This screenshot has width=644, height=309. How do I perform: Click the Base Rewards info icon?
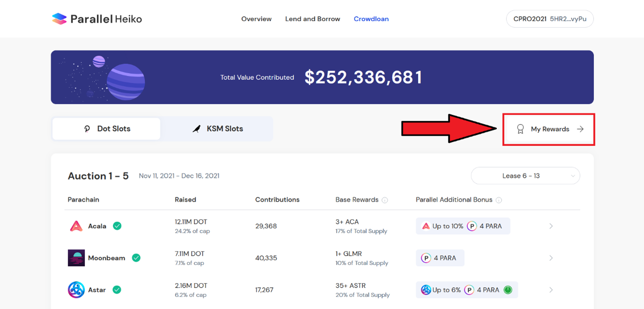[385, 200]
